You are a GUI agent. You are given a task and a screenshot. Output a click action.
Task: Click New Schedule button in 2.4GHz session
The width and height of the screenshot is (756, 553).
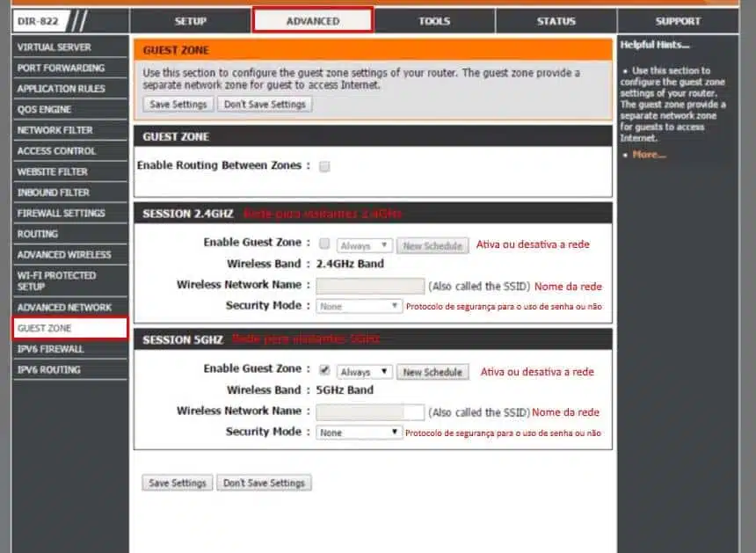point(433,246)
